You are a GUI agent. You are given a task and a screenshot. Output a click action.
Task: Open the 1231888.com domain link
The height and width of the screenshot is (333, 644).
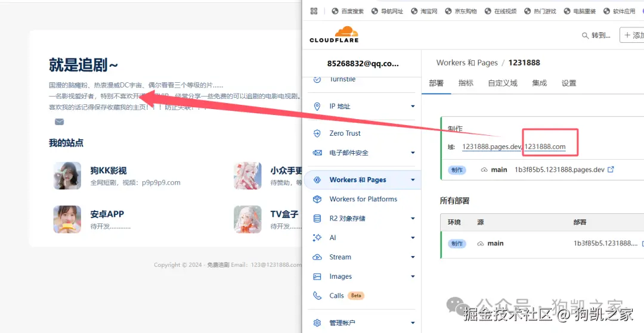point(545,147)
